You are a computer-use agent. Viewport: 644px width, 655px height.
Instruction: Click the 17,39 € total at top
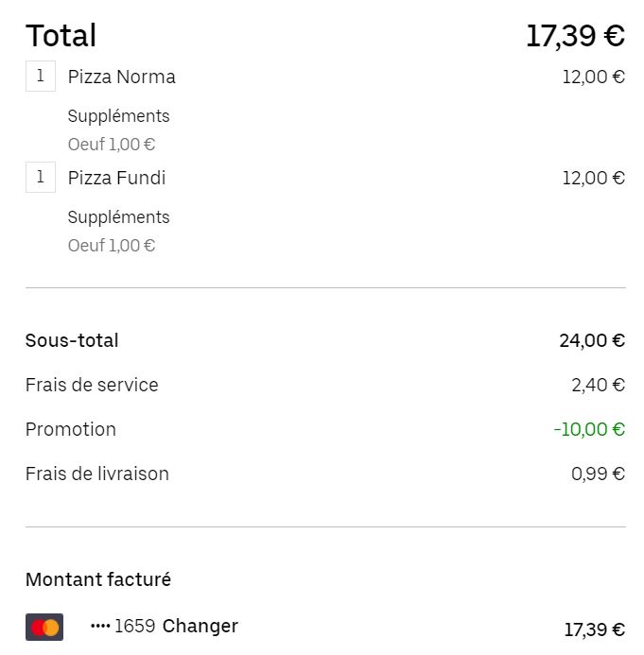pos(576,36)
